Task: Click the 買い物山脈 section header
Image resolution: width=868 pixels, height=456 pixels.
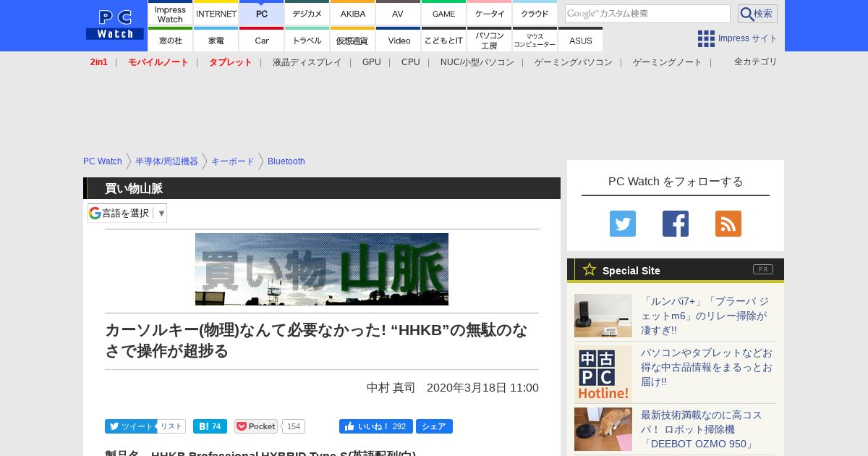Action: 322,188
